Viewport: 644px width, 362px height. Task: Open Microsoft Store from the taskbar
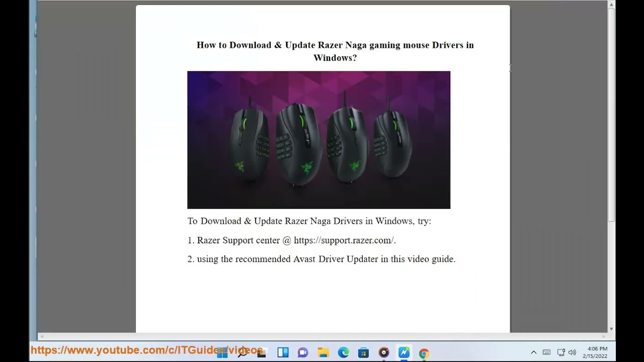(x=363, y=353)
